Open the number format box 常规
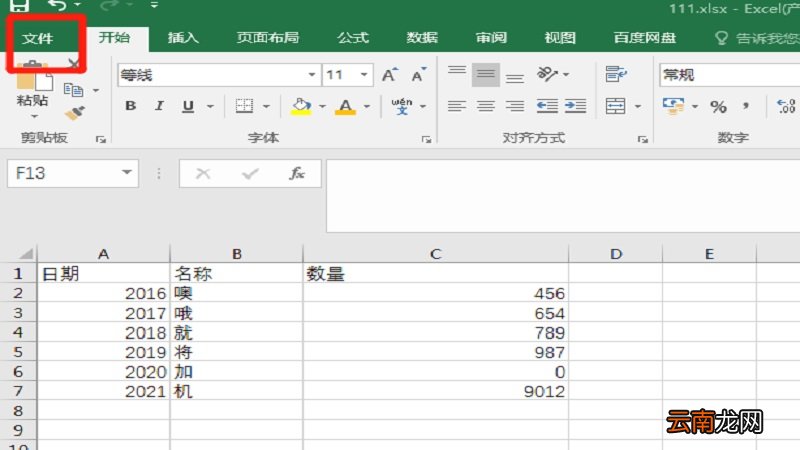The width and height of the screenshot is (800, 450). (x=730, y=76)
